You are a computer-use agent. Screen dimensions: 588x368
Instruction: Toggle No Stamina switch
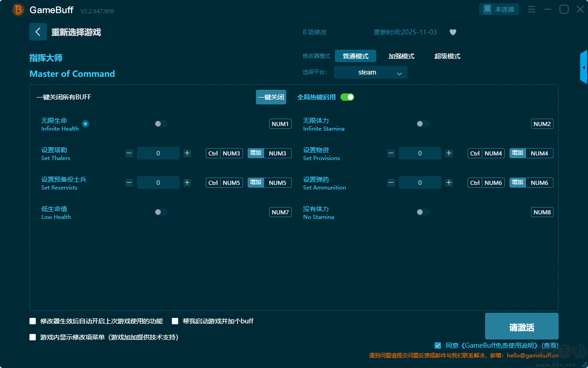click(x=423, y=212)
